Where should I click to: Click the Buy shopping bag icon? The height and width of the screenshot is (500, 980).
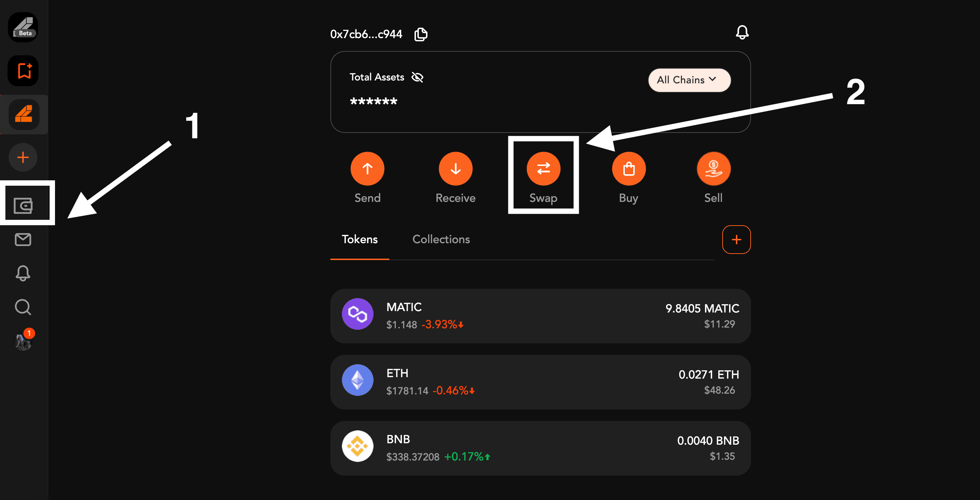[x=628, y=169]
